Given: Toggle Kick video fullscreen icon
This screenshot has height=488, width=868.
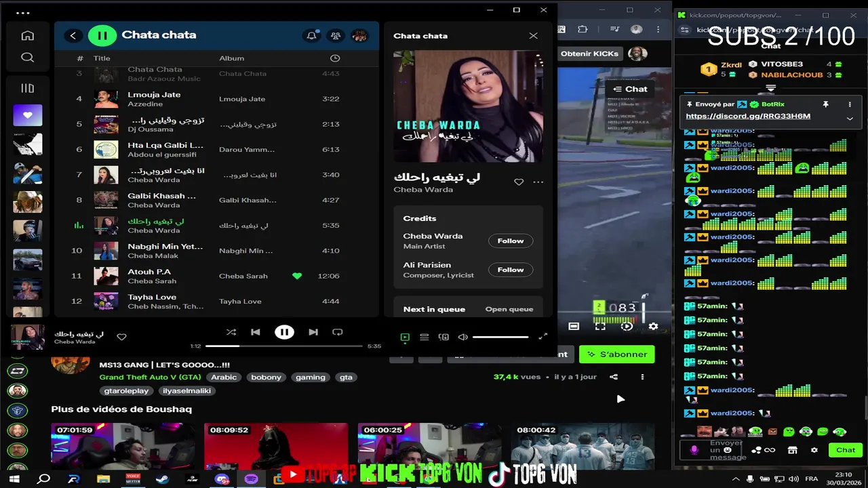Looking at the screenshot, I should pyautogui.click(x=600, y=326).
